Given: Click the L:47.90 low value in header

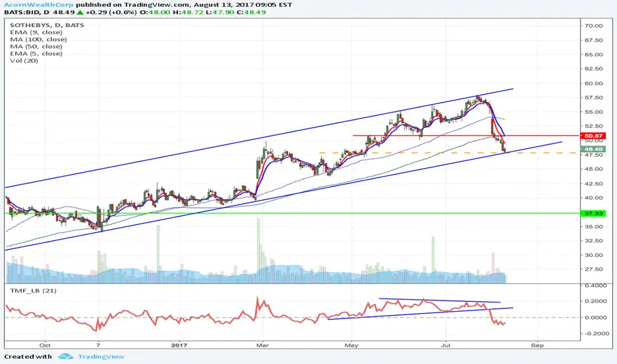Looking at the screenshot, I should 220,12.
